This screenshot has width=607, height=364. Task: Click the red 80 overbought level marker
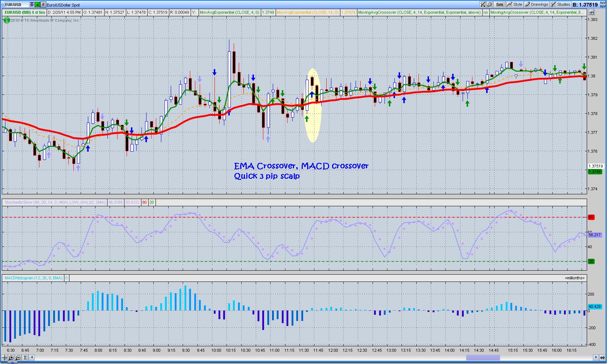591,217
